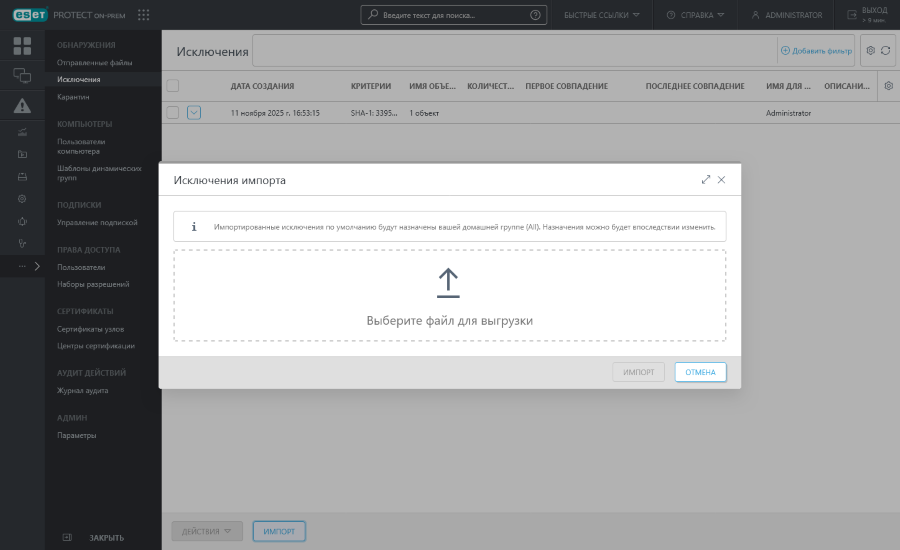Open the apps grid launcher icon
900x550 pixels.
click(x=143, y=15)
